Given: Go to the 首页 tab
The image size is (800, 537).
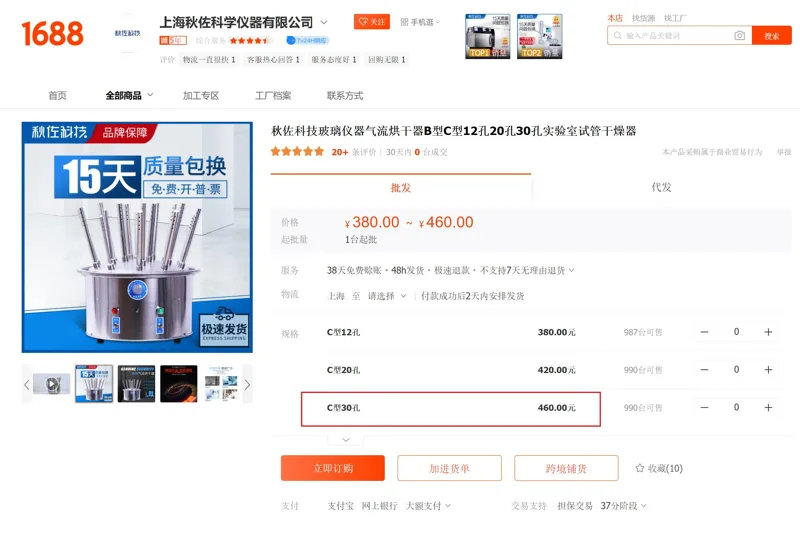Looking at the screenshot, I should click(x=57, y=95).
